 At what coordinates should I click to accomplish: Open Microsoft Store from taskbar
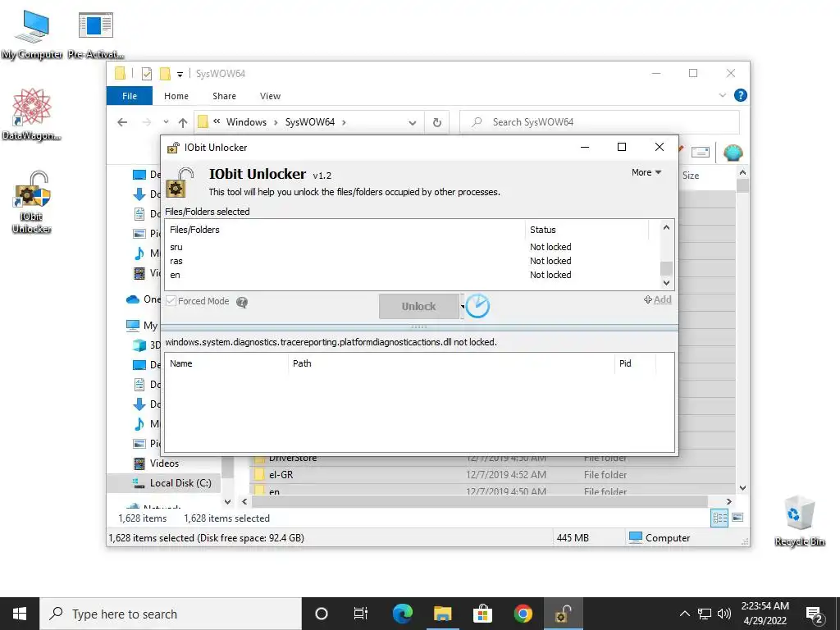point(482,614)
